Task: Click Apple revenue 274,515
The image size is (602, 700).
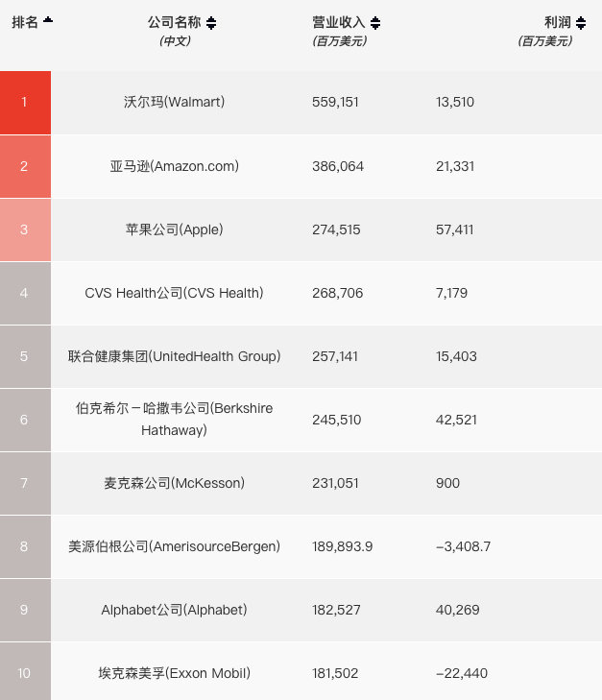Action: coord(336,229)
